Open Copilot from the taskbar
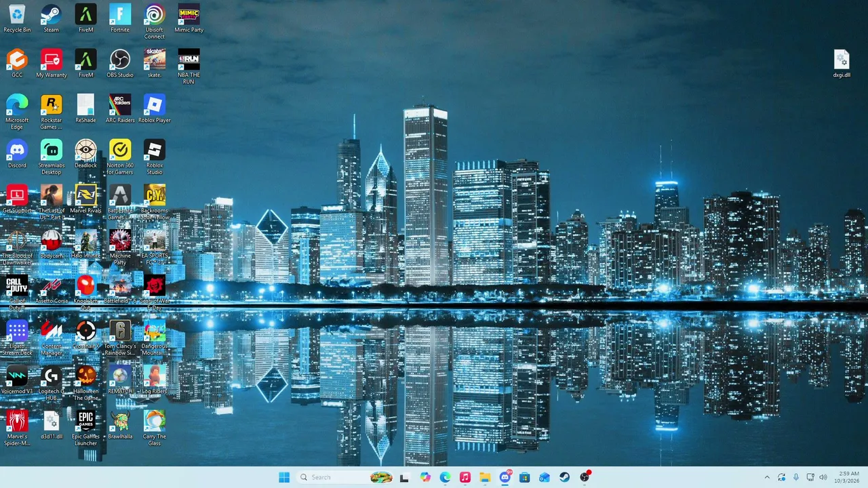The height and width of the screenshot is (488, 868). [425, 477]
